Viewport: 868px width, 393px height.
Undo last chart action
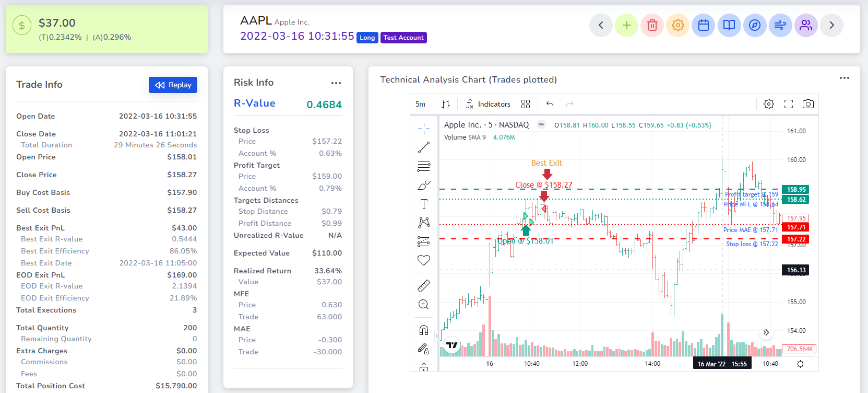click(x=550, y=104)
